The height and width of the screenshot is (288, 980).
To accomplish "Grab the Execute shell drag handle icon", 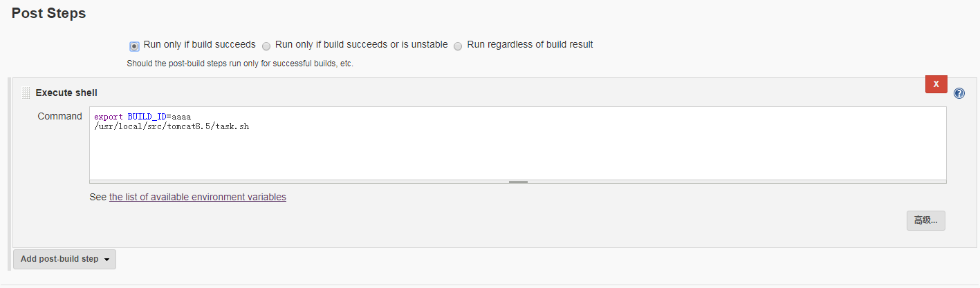I will [x=26, y=93].
